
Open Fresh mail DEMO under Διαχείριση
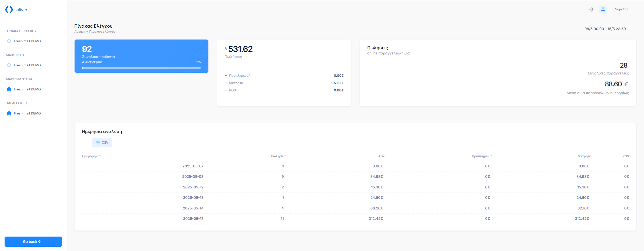pyautogui.click(x=27, y=65)
